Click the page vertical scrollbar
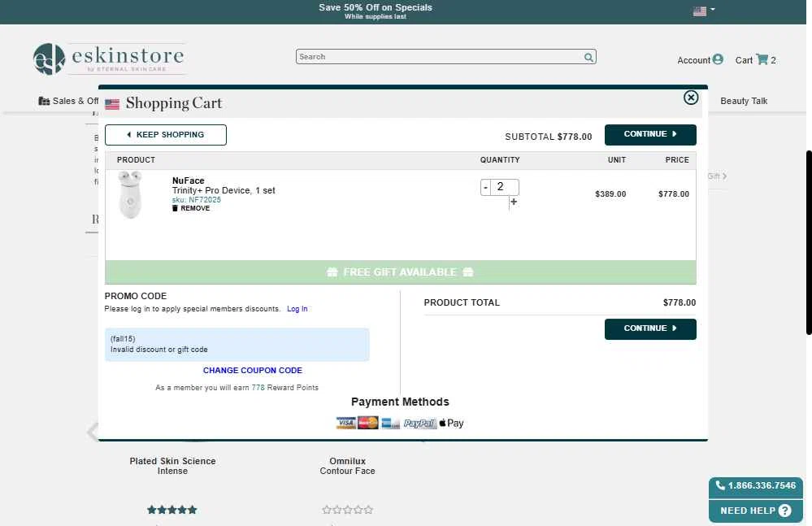Image resolution: width=812 pixels, height=526 pixels. click(x=809, y=242)
